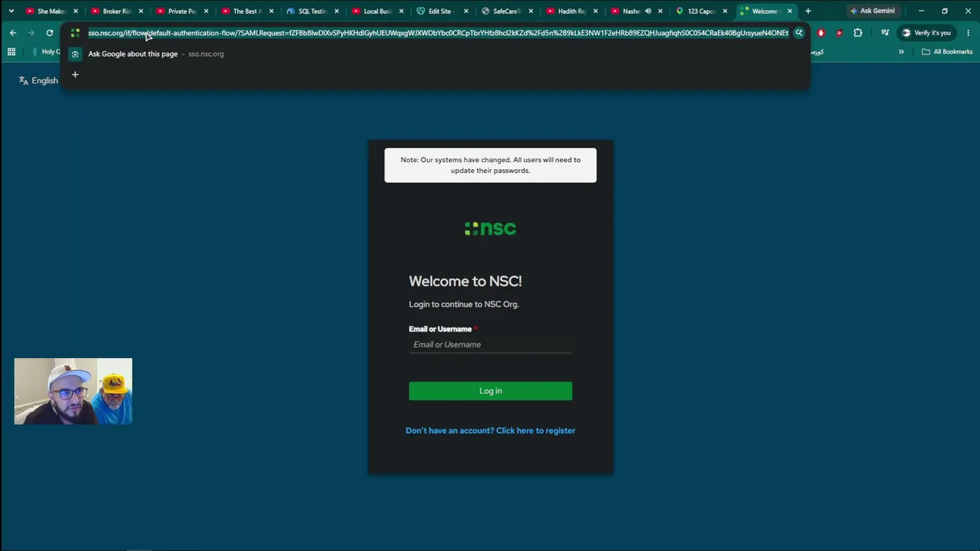Open the tab search dropdown arrow
The height and width of the screenshot is (551, 980).
tap(11, 11)
